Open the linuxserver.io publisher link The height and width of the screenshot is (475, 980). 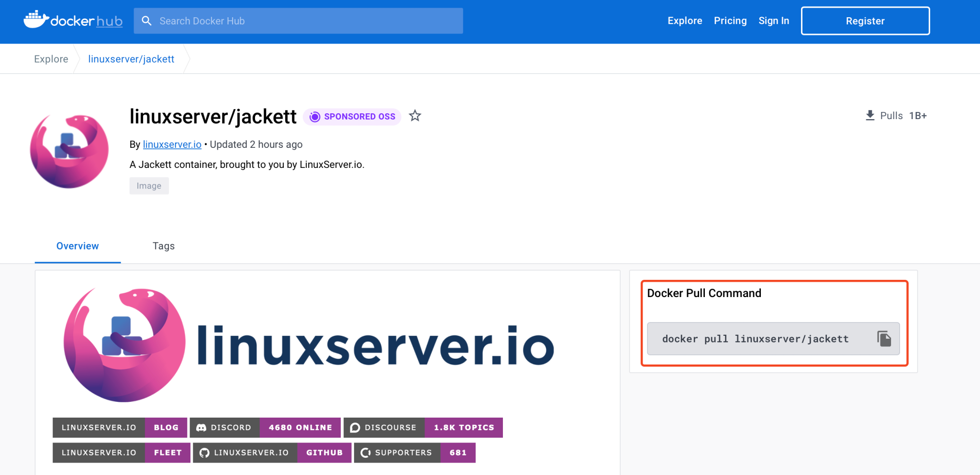(x=172, y=144)
